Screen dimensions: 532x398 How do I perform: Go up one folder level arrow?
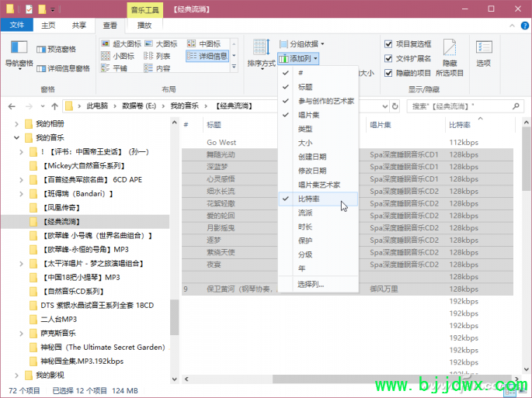54,106
